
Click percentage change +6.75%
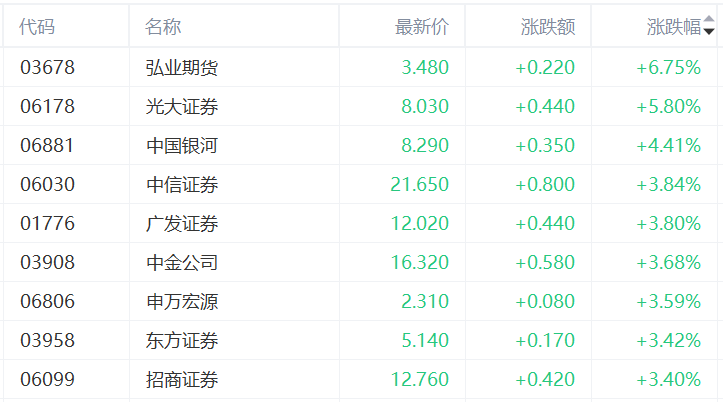669,67
